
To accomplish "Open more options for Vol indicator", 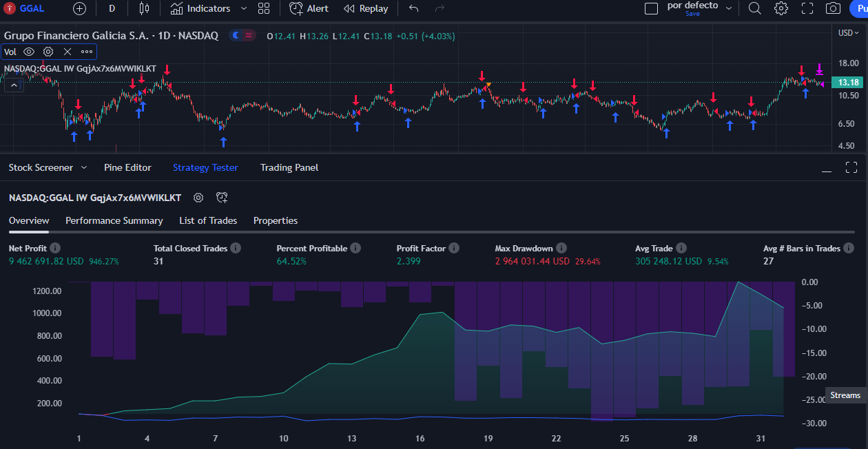I will click(x=87, y=52).
